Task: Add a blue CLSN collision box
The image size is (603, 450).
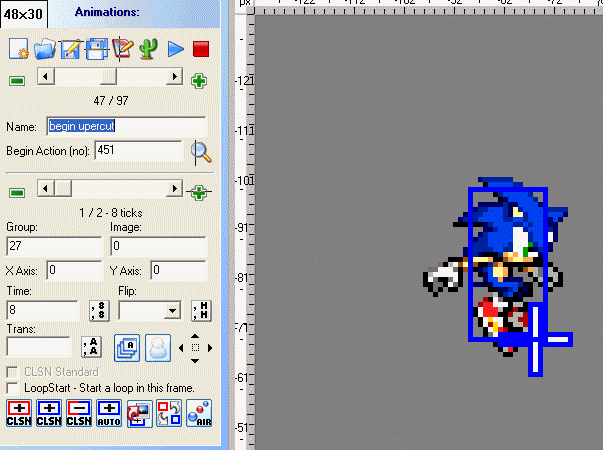Action: pos(49,413)
